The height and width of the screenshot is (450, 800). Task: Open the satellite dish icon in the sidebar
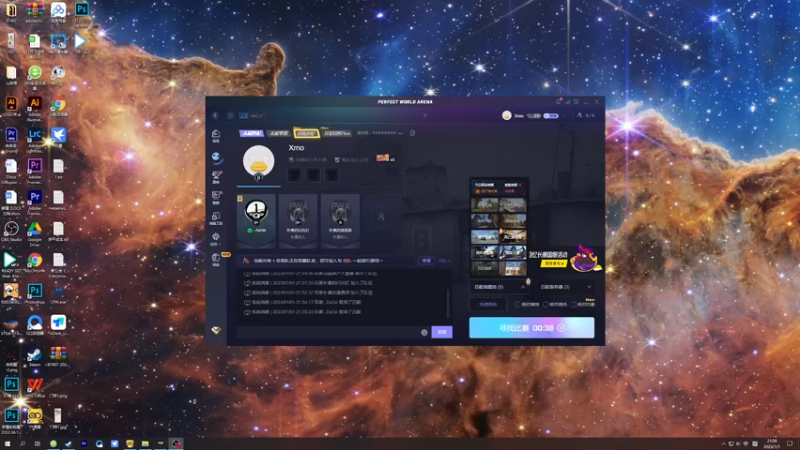coord(216,177)
